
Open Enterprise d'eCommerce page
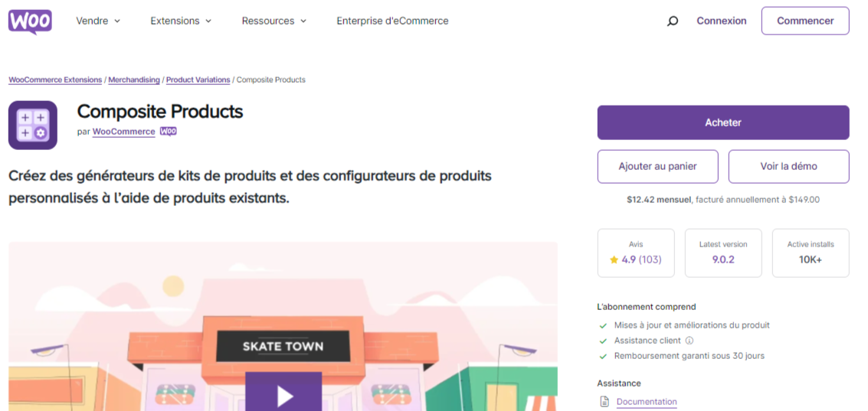pos(392,21)
